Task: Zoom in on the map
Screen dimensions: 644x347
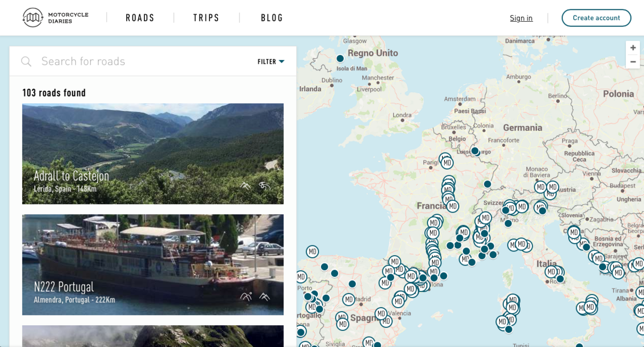Action: 633,48
